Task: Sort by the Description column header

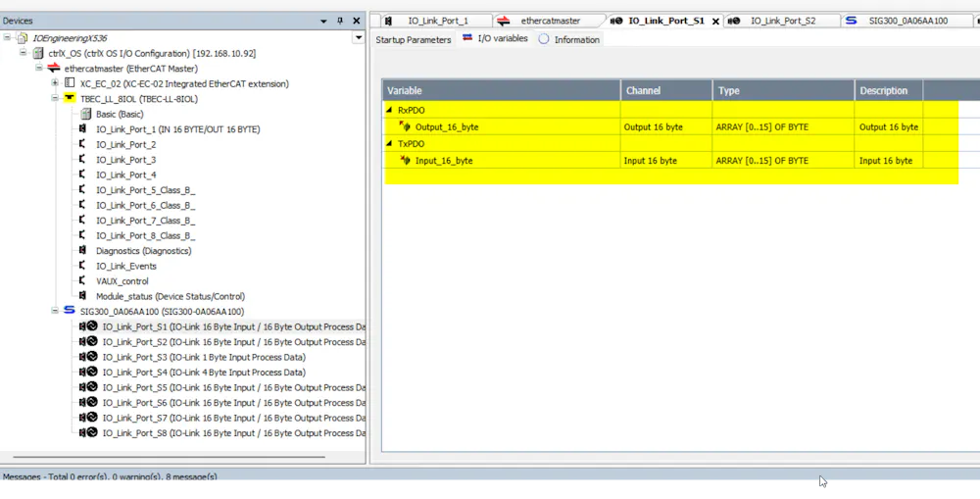Action: pos(888,90)
